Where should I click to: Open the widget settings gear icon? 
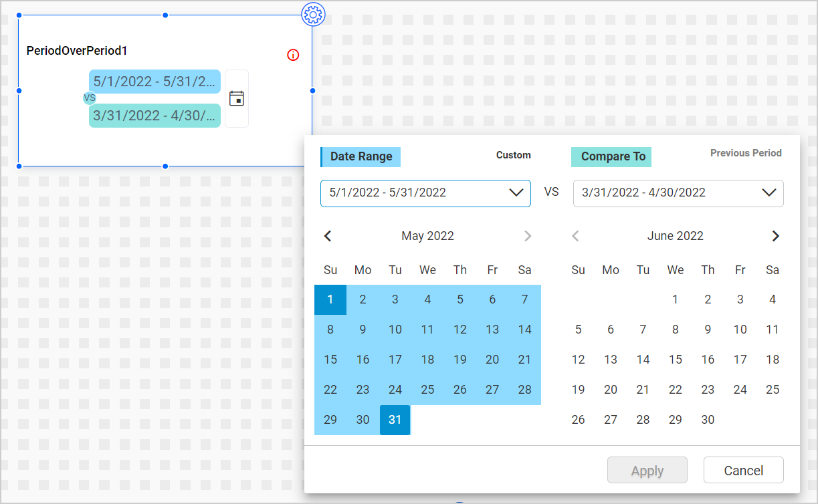coord(314,15)
